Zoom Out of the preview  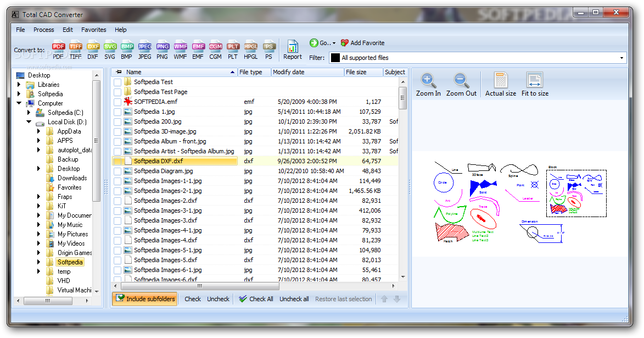click(x=461, y=85)
